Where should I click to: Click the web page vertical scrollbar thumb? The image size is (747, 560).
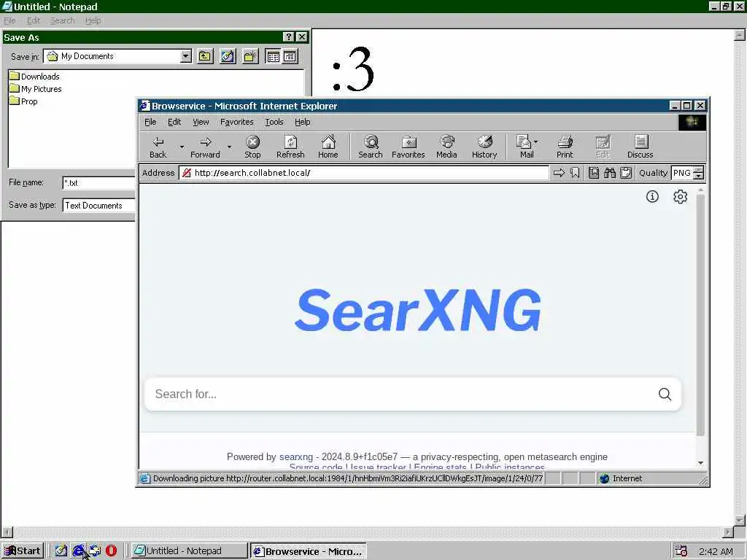coord(700,314)
